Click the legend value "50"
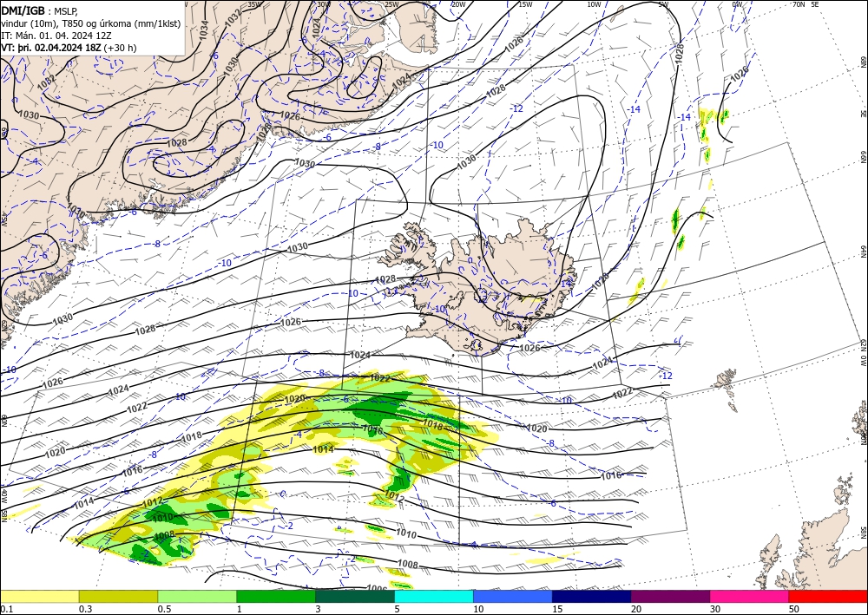This screenshot has height=615, width=868. [794, 609]
